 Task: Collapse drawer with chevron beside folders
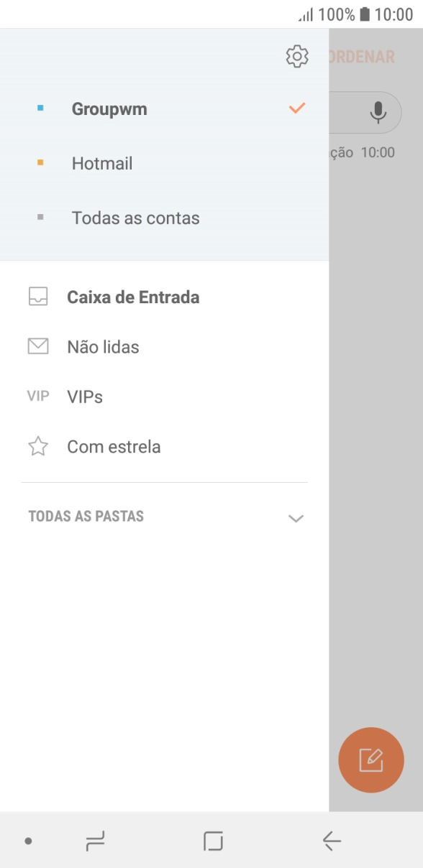tap(295, 517)
